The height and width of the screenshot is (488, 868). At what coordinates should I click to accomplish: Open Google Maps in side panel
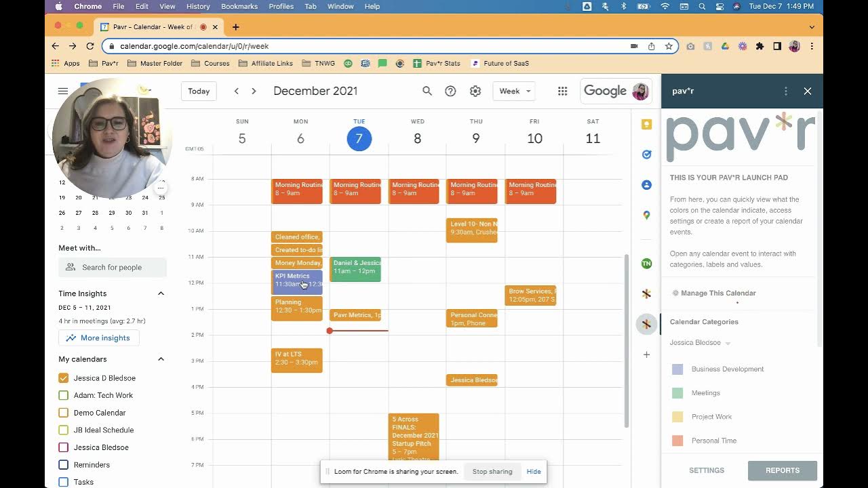[x=646, y=215]
